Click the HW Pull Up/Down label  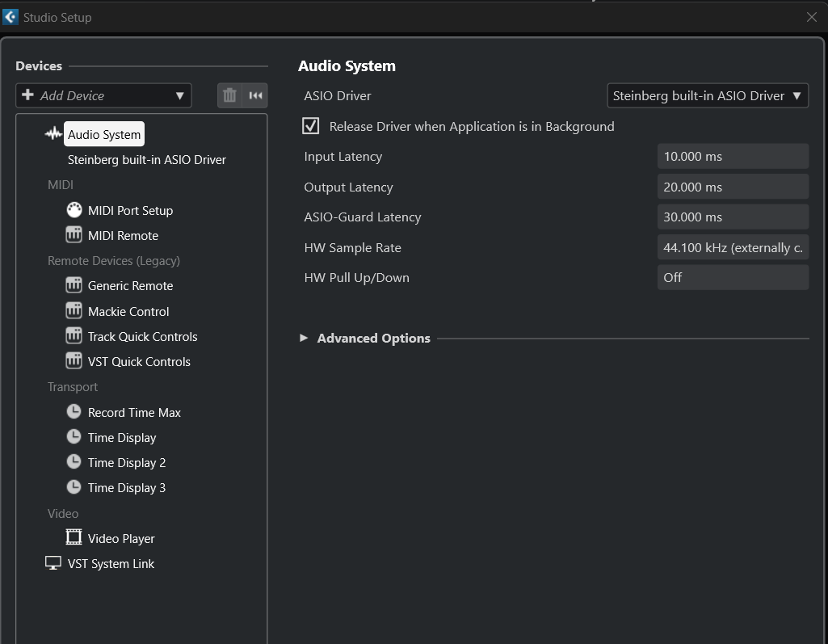coord(356,278)
